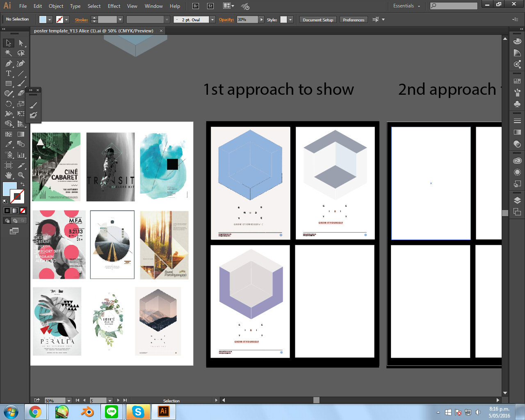
Task: Select the Hand tool
Action: 9,175
